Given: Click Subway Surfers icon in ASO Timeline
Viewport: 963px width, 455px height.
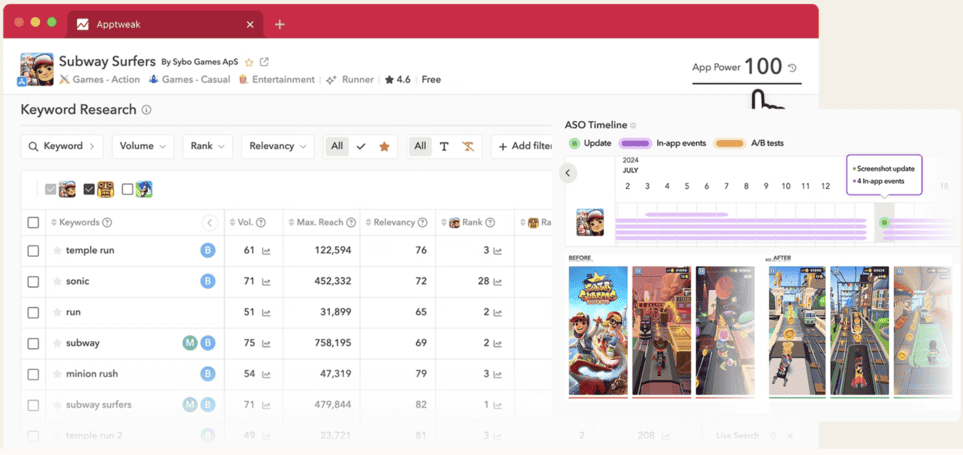Looking at the screenshot, I should coord(590,222).
